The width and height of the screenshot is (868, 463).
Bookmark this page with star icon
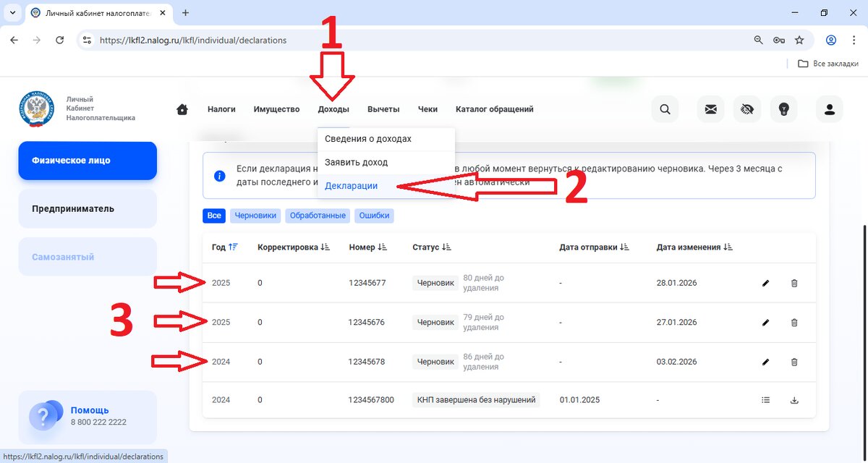tap(799, 41)
